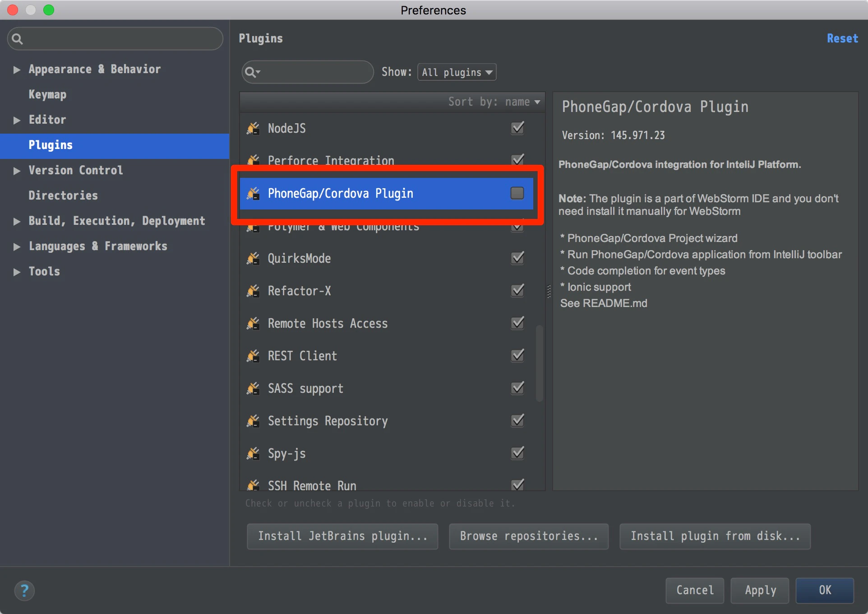Enable the PhoneGap/Cordova Plugin checkbox
Image resolution: width=868 pixels, height=614 pixels.
click(517, 193)
